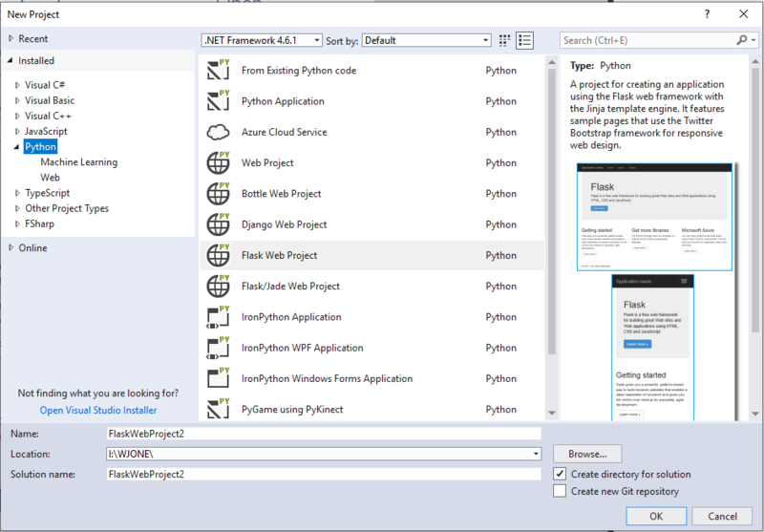764x532 pixels.
Task: Select Flask/Jade Web Project text
Action: pyautogui.click(x=290, y=286)
